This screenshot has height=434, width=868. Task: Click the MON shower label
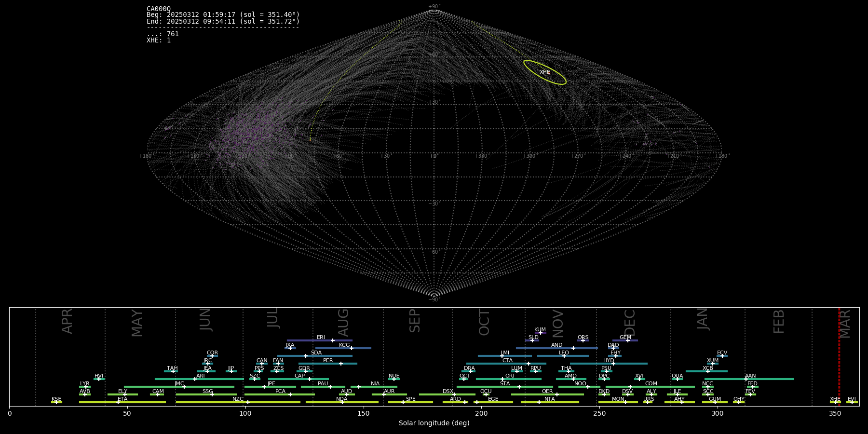click(618, 399)
